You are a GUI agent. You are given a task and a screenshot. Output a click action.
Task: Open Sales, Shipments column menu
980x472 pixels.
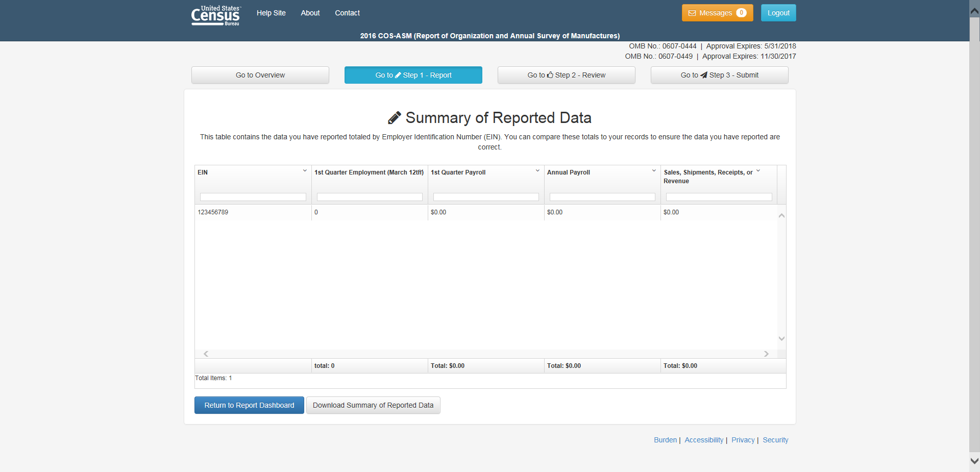tap(758, 171)
